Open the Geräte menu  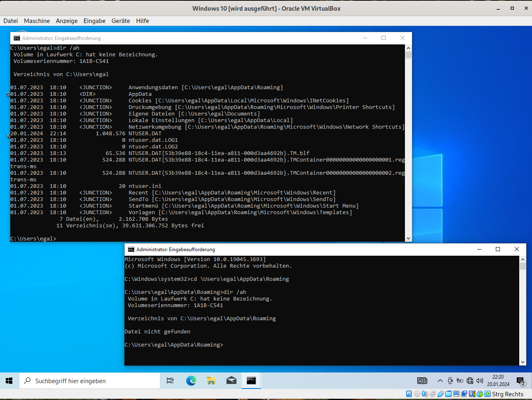[120, 21]
